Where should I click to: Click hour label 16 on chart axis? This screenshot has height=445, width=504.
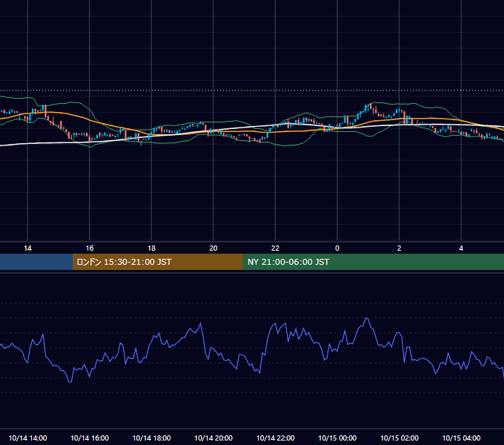(x=90, y=248)
